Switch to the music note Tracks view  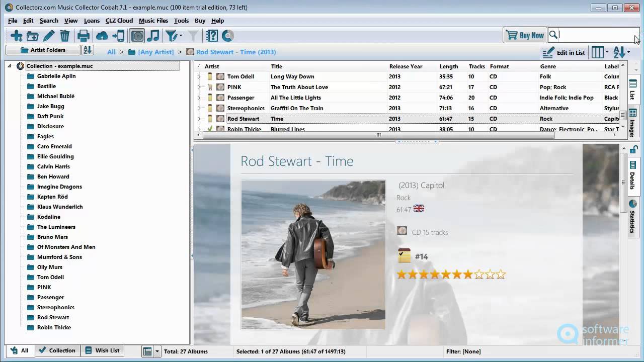[153, 36]
